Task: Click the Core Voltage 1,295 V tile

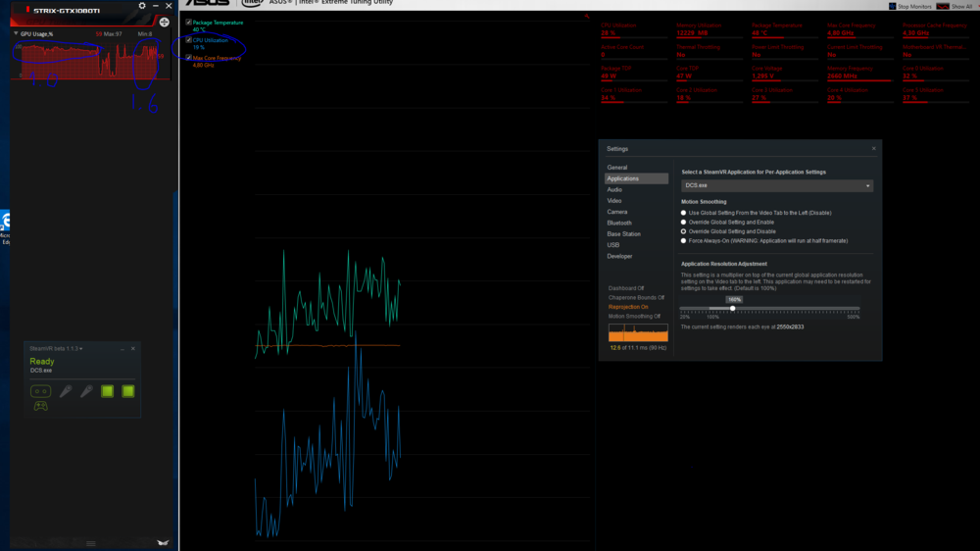Action: pos(783,74)
